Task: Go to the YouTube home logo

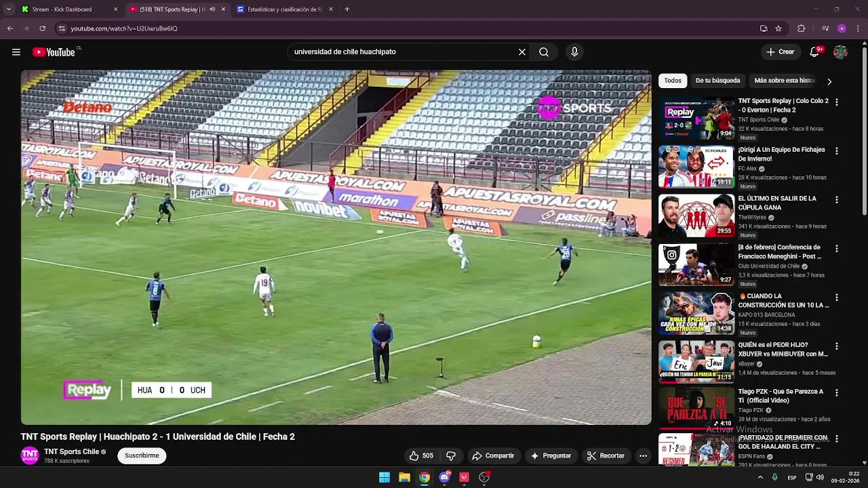Action: [x=54, y=52]
